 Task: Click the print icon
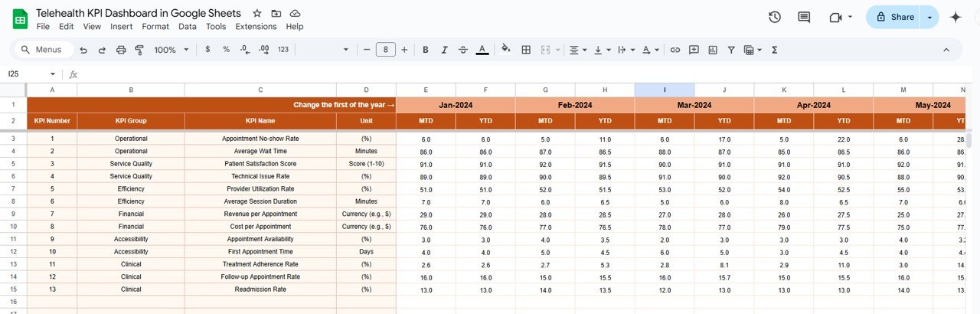point(121,50)
